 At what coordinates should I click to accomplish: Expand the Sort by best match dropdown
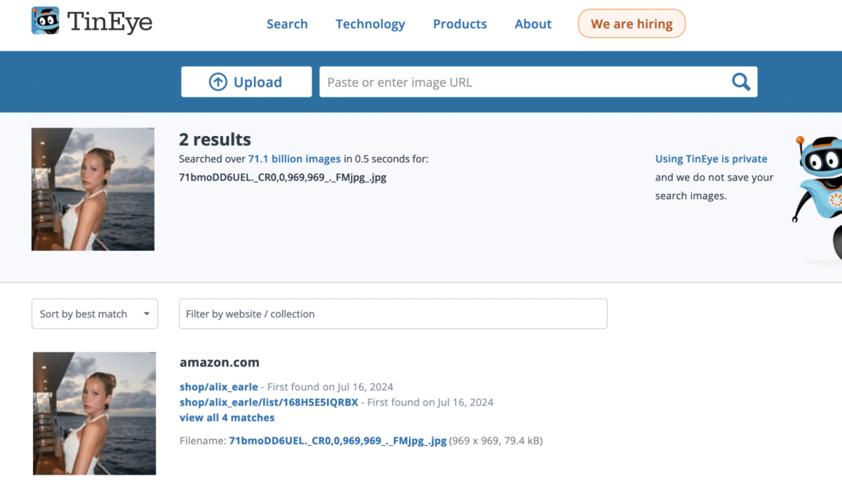click(95, 314)
